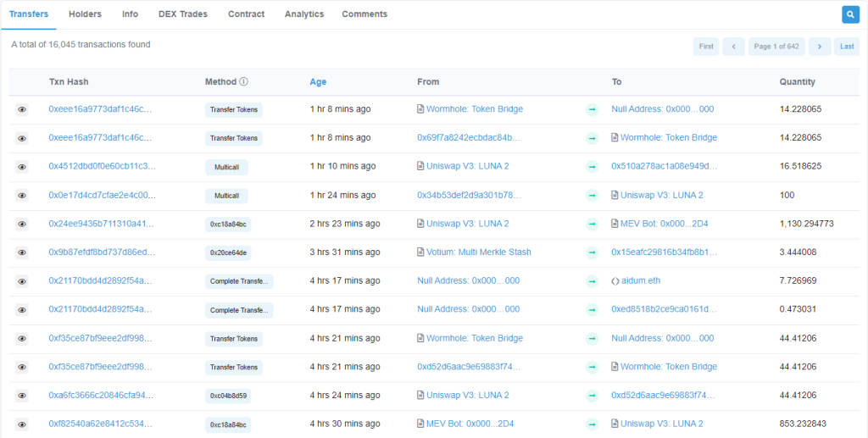The height and width of the screenshot is (438, 868).
Task: Open the Analytics tab
Action: pos(304,14)
